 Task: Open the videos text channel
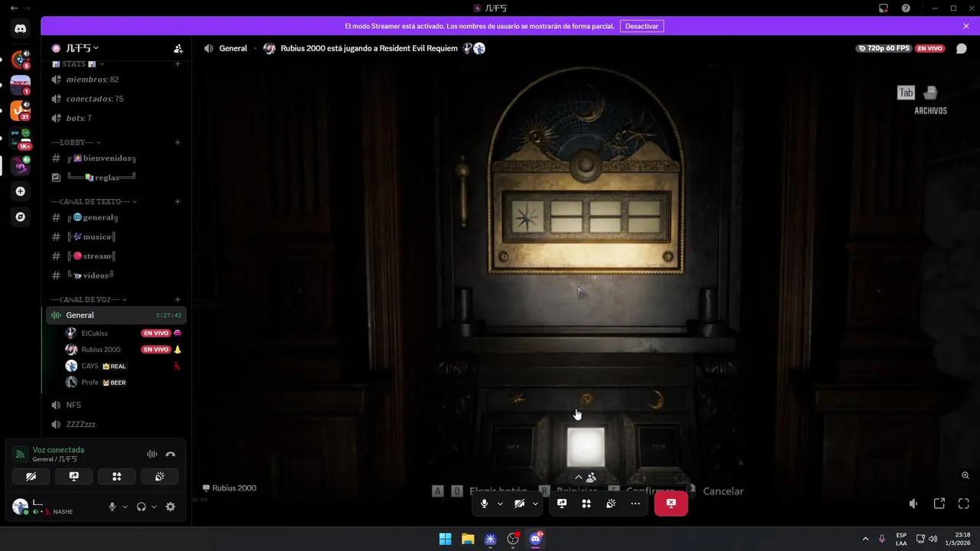click(116, 275)
